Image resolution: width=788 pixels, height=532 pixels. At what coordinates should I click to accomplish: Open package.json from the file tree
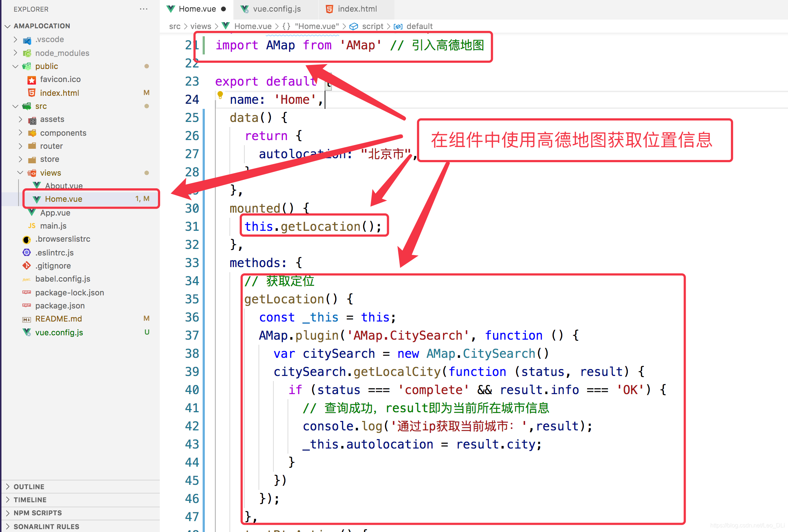click(x=60, y=306)
